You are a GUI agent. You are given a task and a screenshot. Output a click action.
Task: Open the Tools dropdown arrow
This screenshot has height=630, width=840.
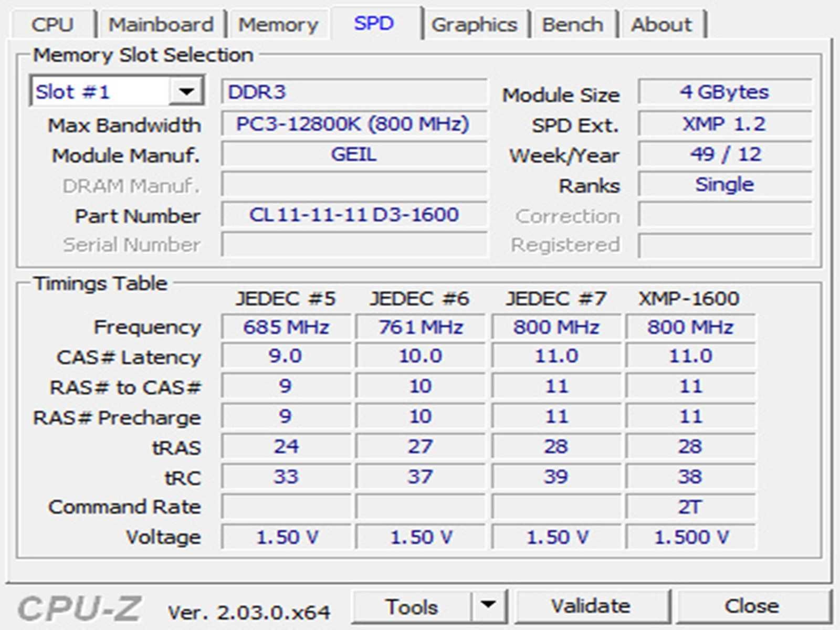pyautogui.click(x=488, y=607)
